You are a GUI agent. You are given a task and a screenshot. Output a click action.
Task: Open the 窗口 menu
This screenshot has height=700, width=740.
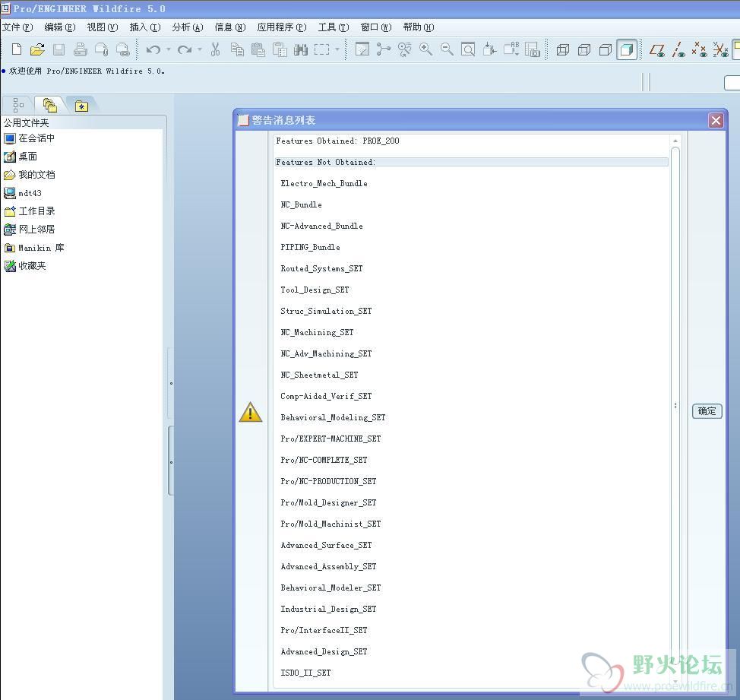(376, 27)
